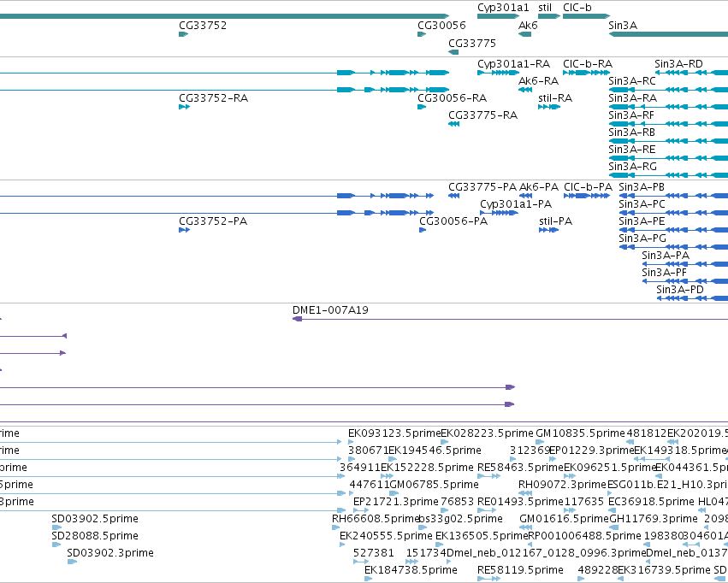Select the stil-RA transcript label
728x583 pixels.
pos(555,98)
